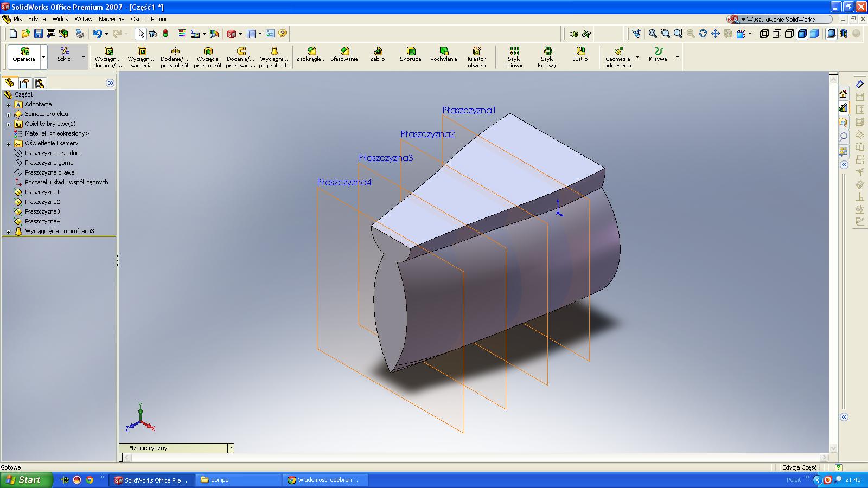
Task: Expand the Geometria odniesienia dropdown arrow
Action: point(637,57)
